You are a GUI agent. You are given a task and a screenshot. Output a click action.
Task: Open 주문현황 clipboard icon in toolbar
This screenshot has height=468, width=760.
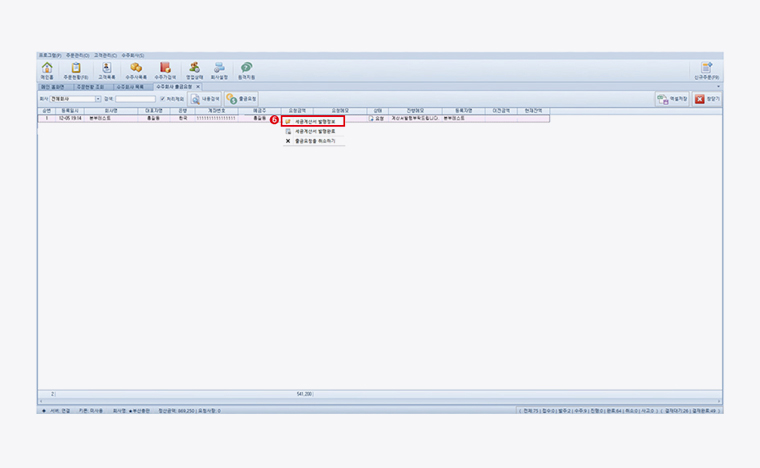pos(76,69)
